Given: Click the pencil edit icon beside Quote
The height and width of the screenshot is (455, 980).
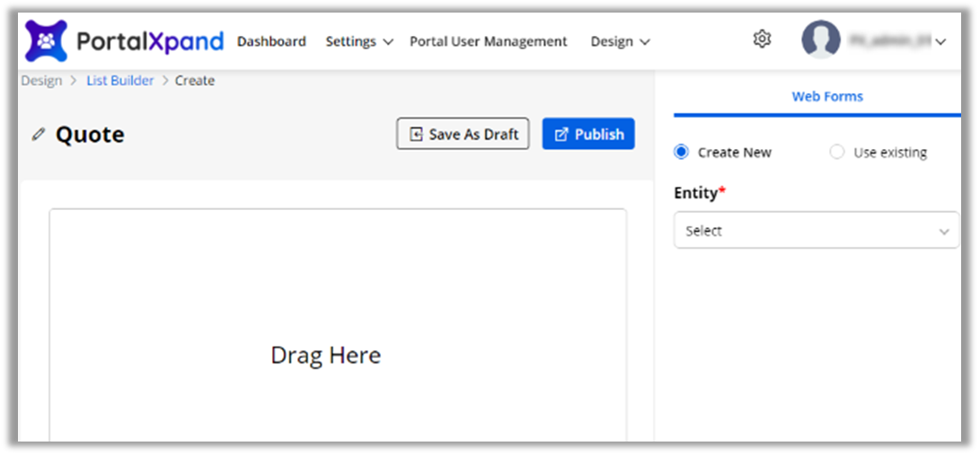Looking at the screenshot, I should click(38, 135).
